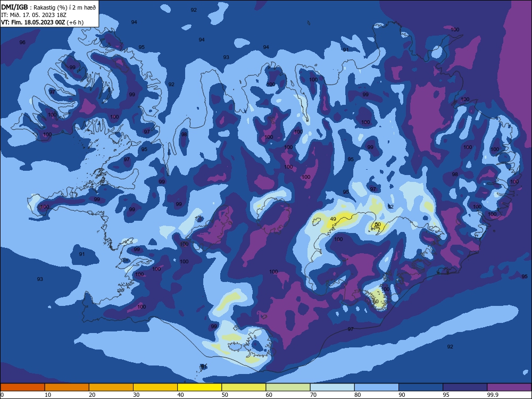The width and height of the screenshot is (532, 399).
Task: Click the 'DMI/IGB : Rakastig (%) í 2 m hæð' title
Action: (48, 7)
